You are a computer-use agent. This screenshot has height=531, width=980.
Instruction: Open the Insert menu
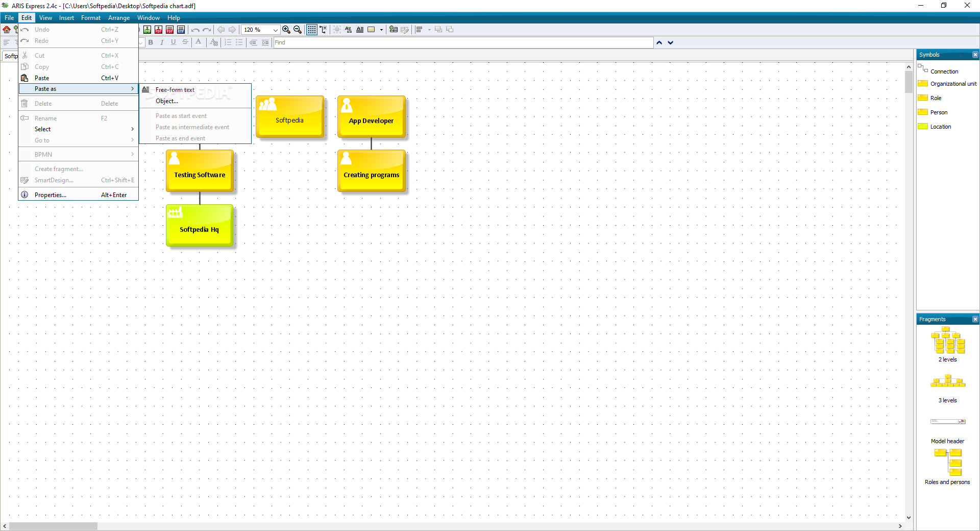coord(66,18)
